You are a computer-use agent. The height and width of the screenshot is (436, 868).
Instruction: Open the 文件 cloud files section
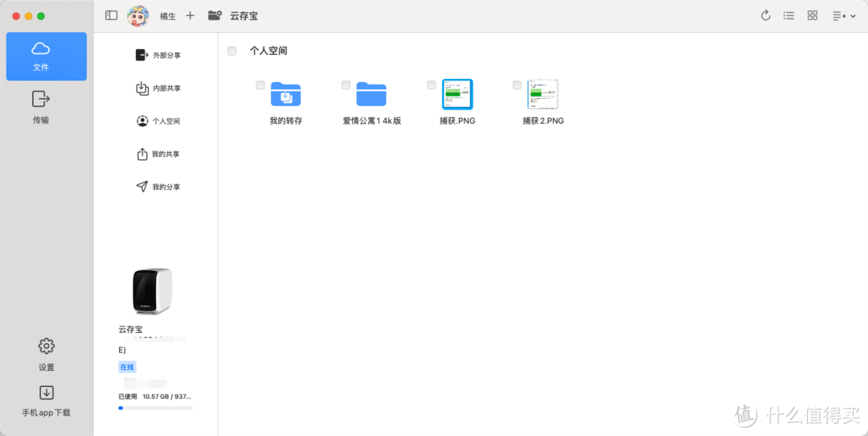(x=46, y=56)
